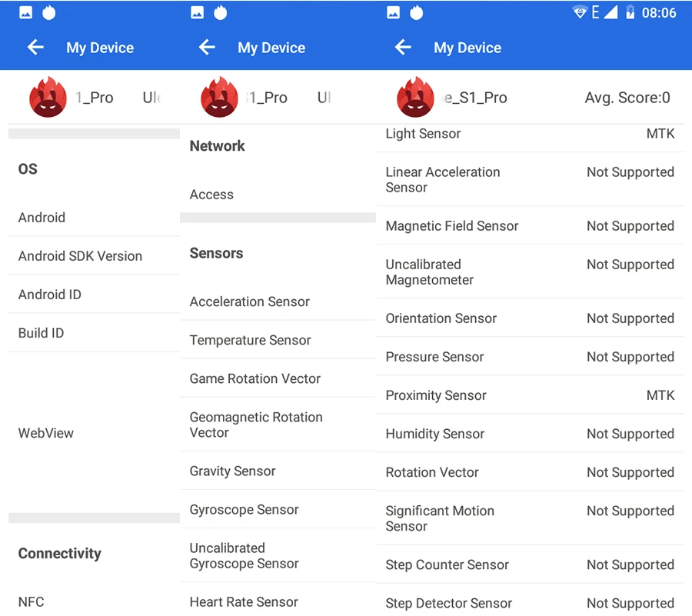Tap the Significant Motion Sensor label

tap(440, 518)
